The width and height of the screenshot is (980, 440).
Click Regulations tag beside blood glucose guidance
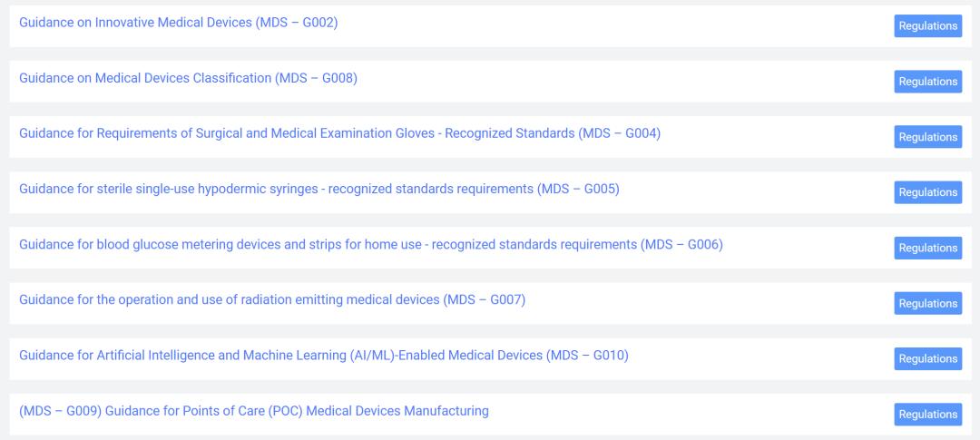(927, 248)
